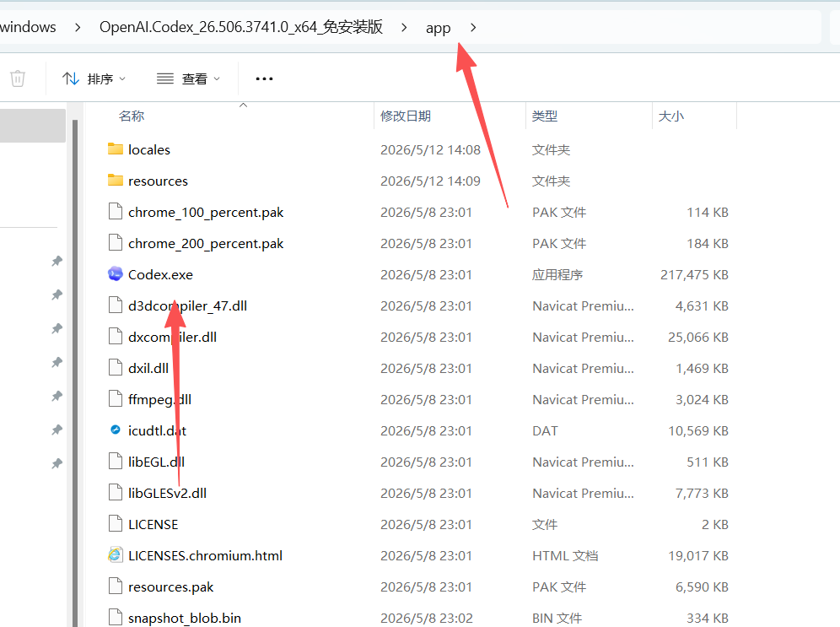
Task: Click the snapshot_blob.bin file icon
Action: pyautogui.click(x=116, y=618)
